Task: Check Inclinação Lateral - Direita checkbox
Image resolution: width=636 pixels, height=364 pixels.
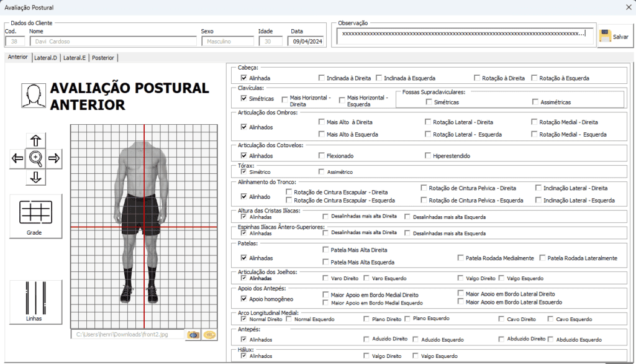Action: point(538,188)
